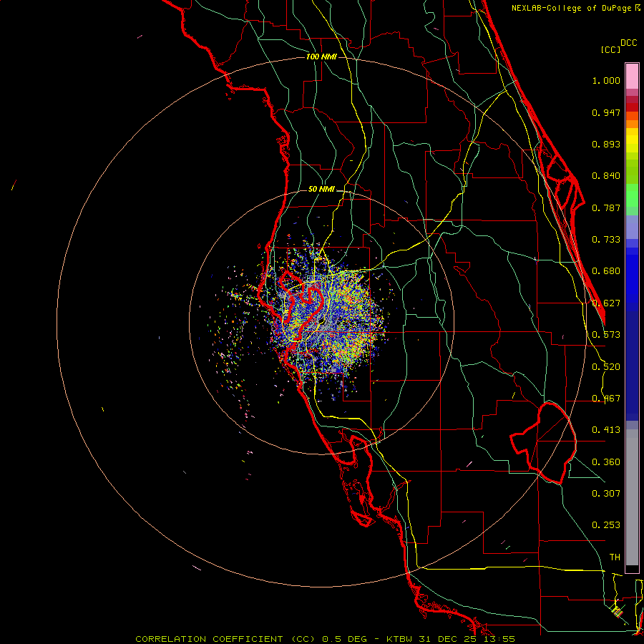Click the 'DCC' label above the color scale
Viewport: 644px width, 644px height.
coord(629,43)
